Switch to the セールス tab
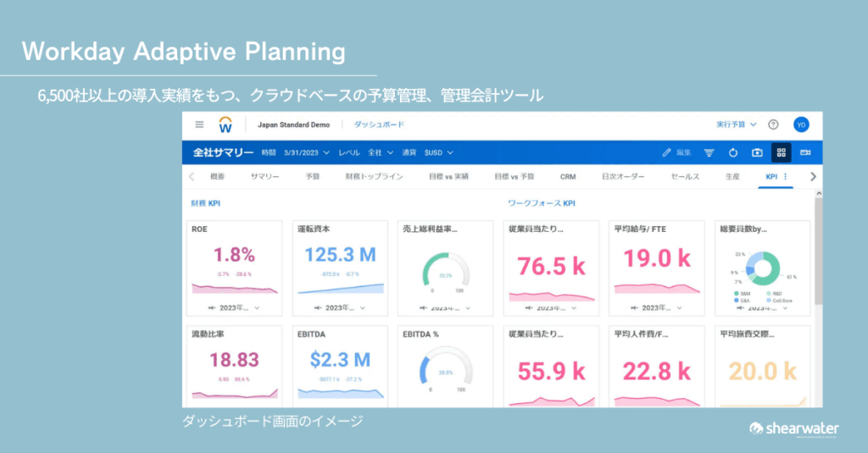The image size is (868, 453). point(685,176)
